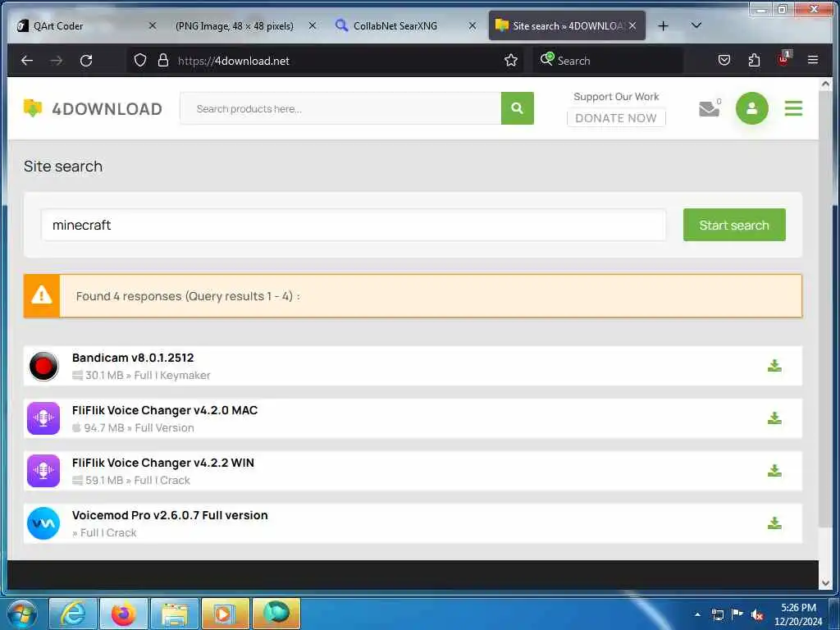Open Windows Explorer folder taskbar icon
This screenshot has width=840, height=630.
pyautogui.click(x=175, y=614)
